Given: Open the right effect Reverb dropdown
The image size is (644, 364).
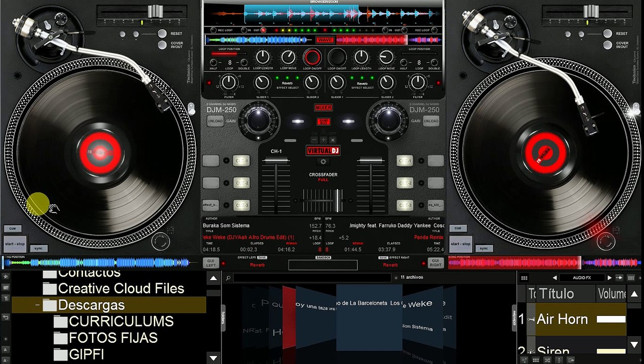Looking at the screenshot, I should click(x=390, y=265).
